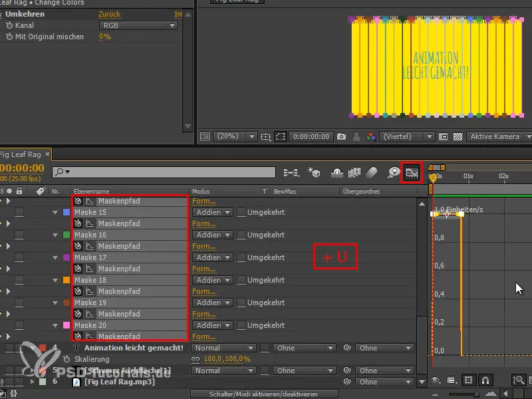Click Skalierung value 100,0,100,0%
Screen dimensions: 532x399
tap(227, 359)
